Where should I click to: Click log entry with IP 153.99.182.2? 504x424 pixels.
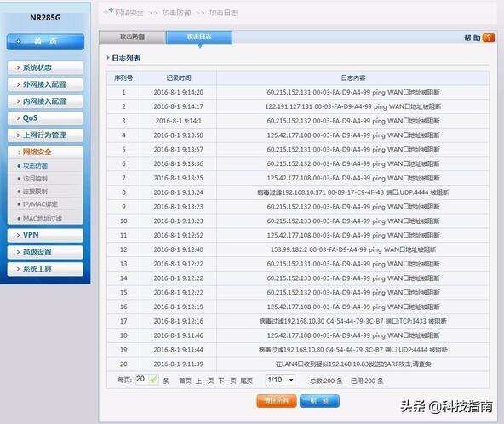[x=353, y=249]
